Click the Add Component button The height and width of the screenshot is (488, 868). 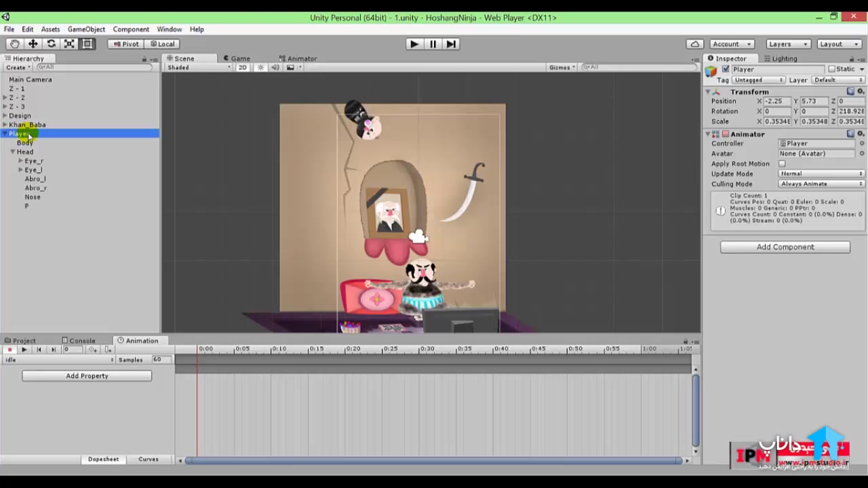click(x=785, y=247)
